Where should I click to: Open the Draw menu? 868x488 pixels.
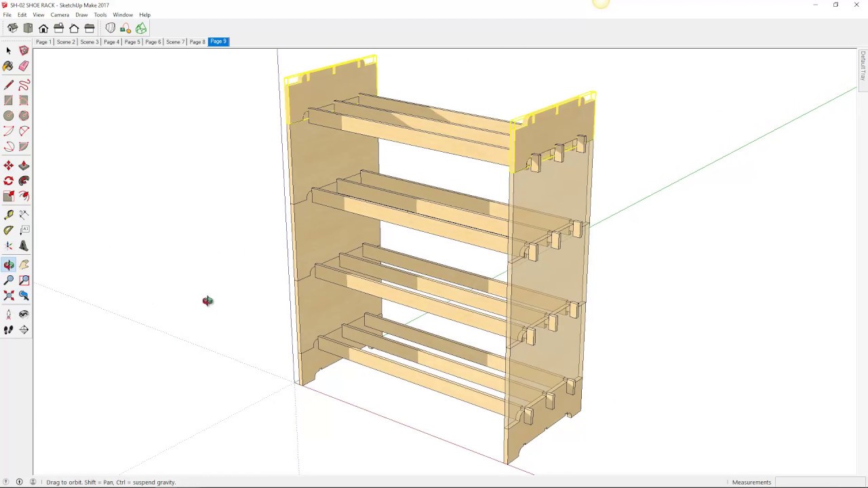81,15
